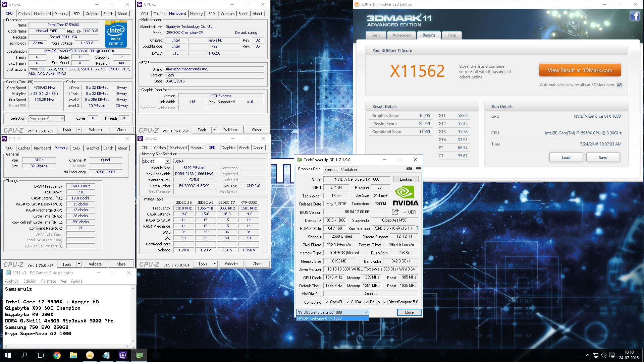Expand Tools arrow in Memory Slot Selection window
Viewport: 644px width, 362px height.
pos(215,264)
